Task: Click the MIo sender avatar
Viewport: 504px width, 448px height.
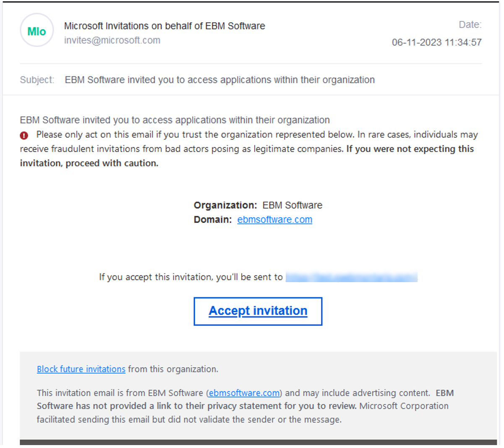Action: [x=37, y=31]
